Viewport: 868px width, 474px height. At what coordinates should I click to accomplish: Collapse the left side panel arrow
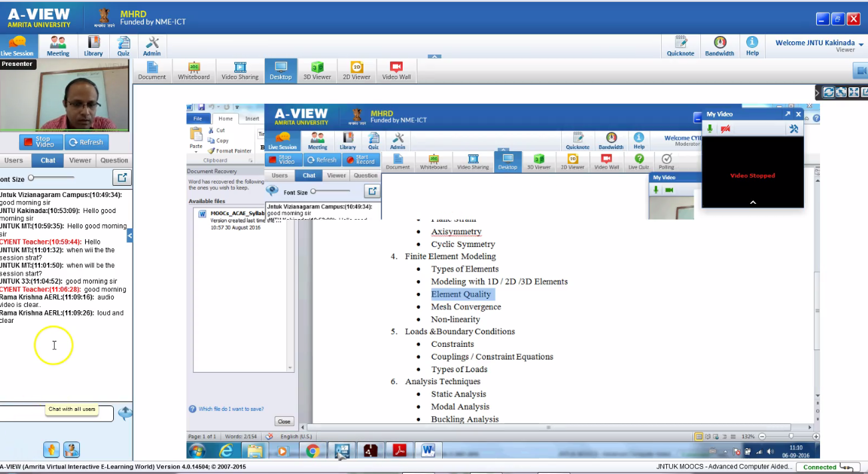tap(130, 235)
